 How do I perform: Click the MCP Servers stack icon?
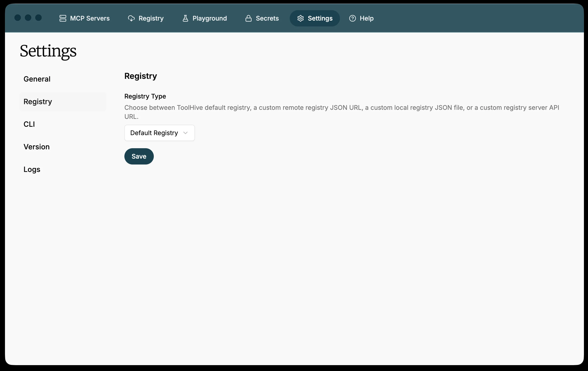tap(63, 18)
